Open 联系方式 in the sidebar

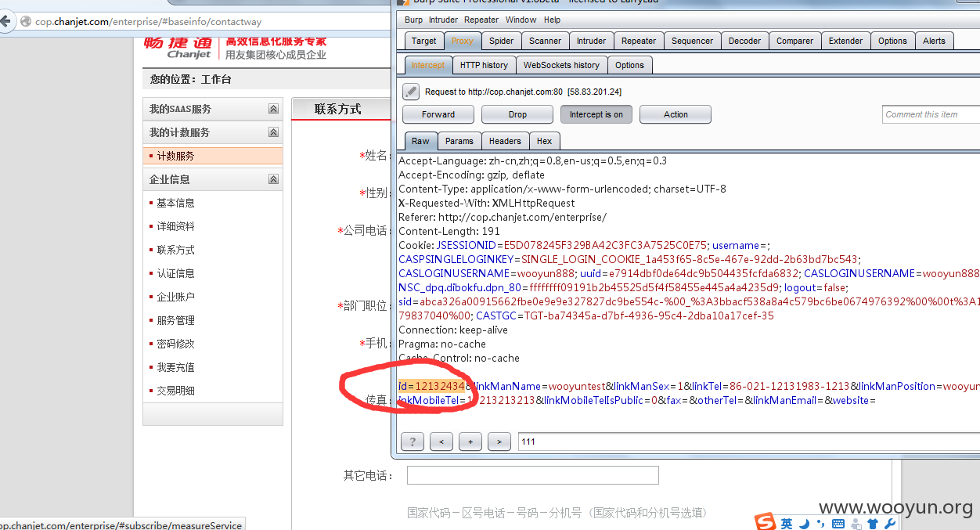pos(175,250)
